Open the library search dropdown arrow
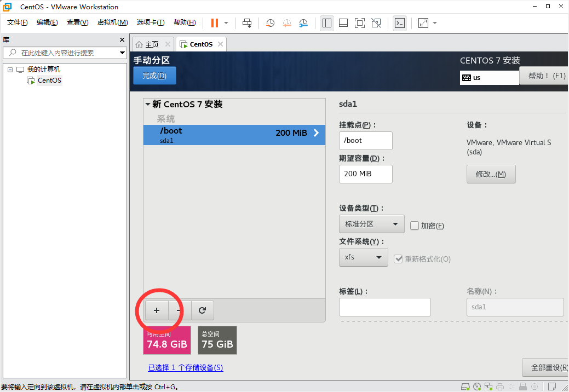This screenshot has width=569, height=392. point(122,53)
